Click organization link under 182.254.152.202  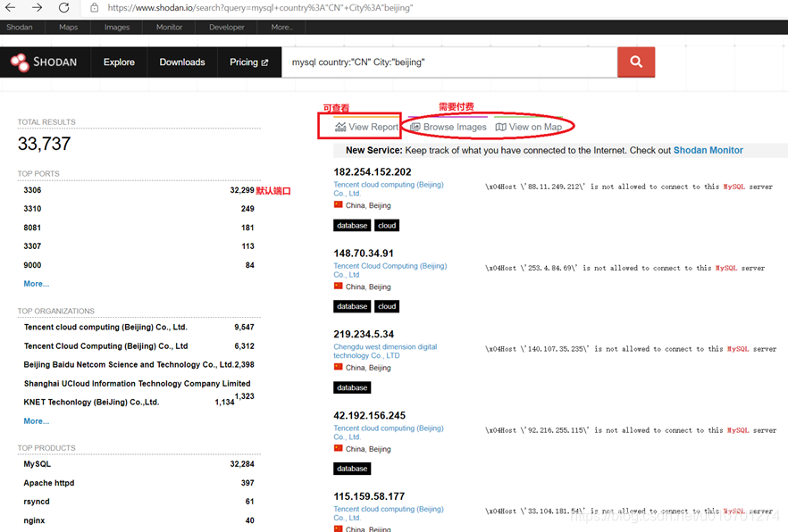pyautogui.click(x=389, y=188)
